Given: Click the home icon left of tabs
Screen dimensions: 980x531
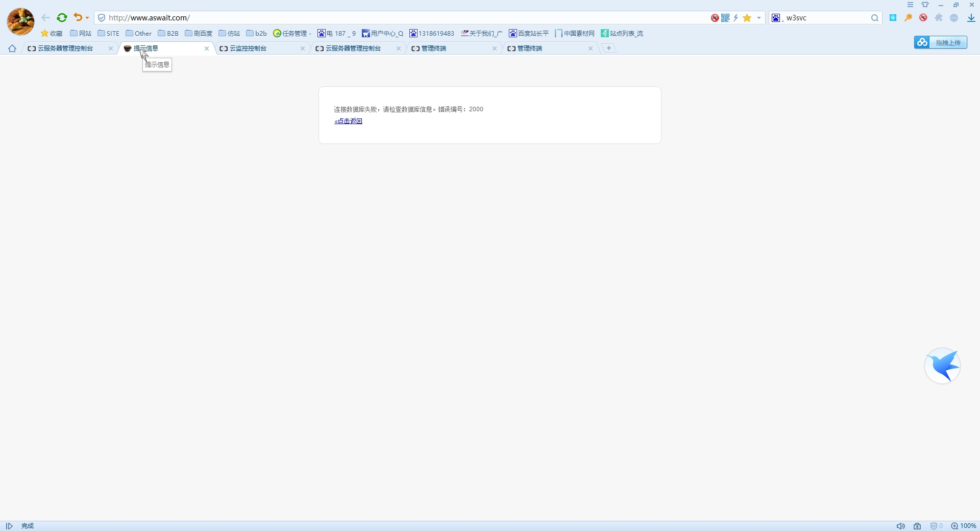Looking at the screenshot, I should (x=12, y=49).
